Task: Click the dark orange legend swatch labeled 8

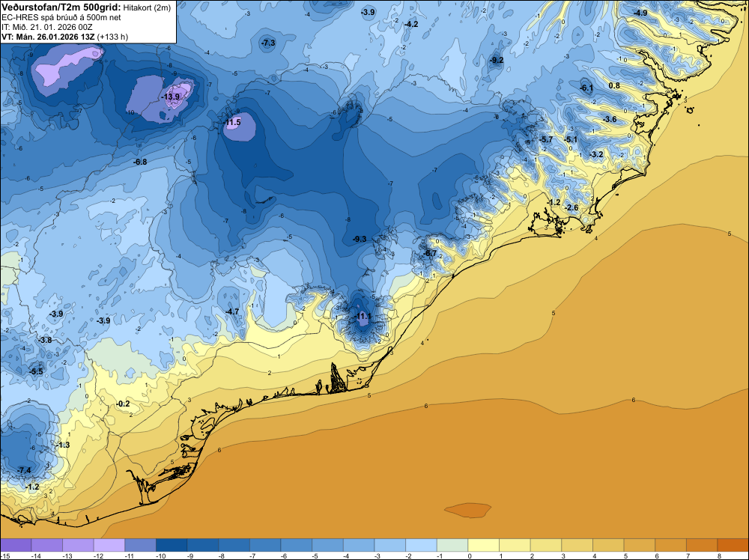Action: [x=733, y=546]
